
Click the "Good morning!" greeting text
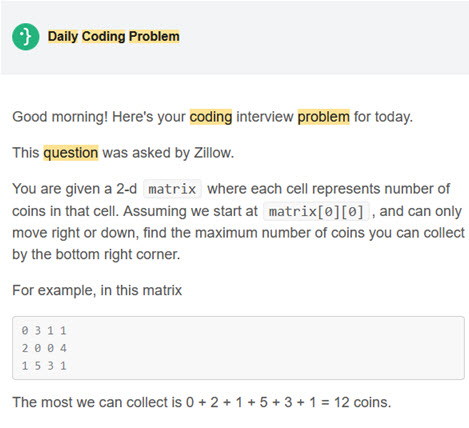coord(60,117)
